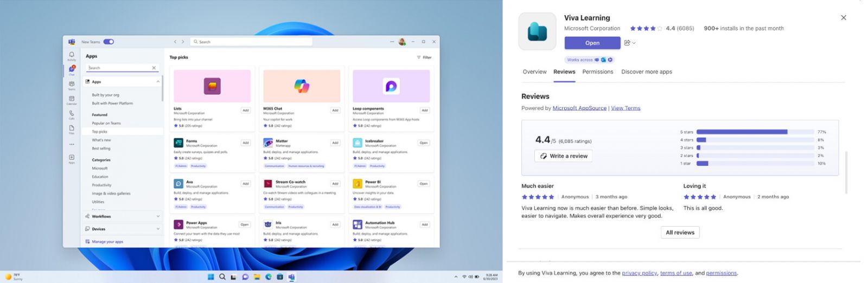Show hidden tray icons chevron
The image size is (868, 283).
(x=456, y=276)
